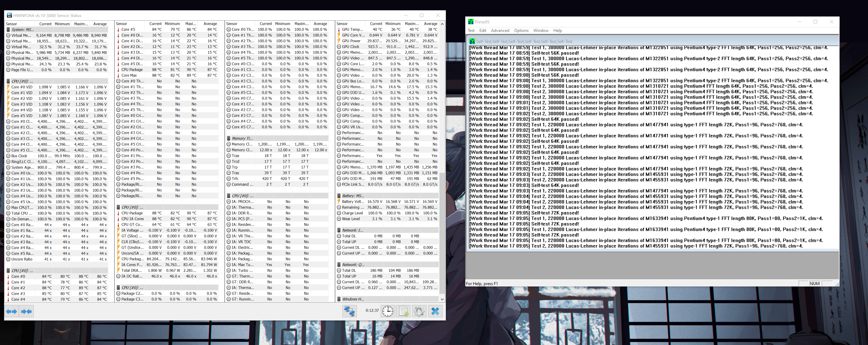Click the scrollbar down arrow in HWiNFO
Image resolution: width=868 pixels, height=345 pixels.
pyautogui.click(x=442, y=299)
